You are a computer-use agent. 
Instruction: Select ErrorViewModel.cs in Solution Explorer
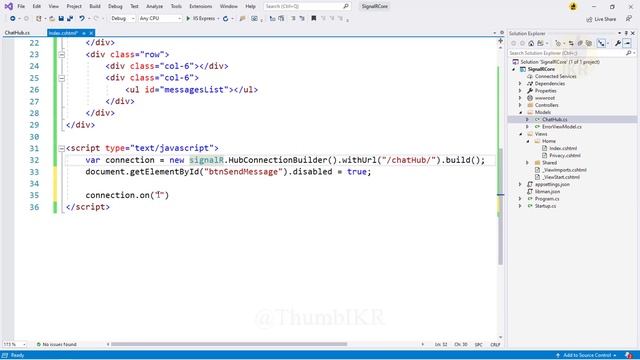[x=562, y=127]
